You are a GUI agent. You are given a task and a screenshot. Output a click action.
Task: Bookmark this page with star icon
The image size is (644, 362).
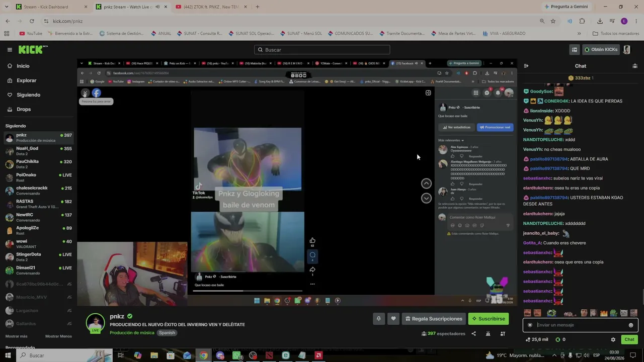pos(553,21)
